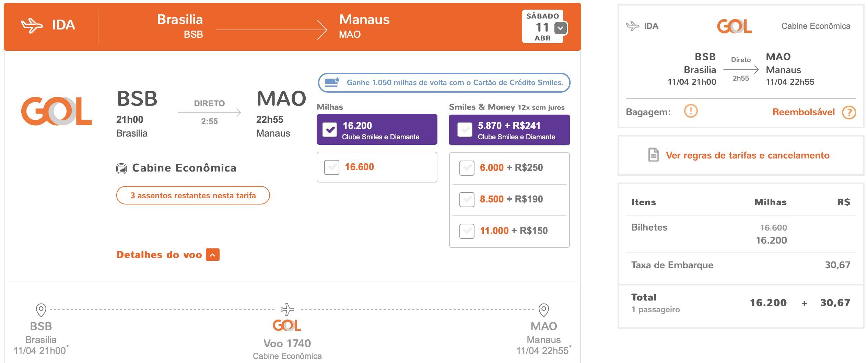Click the Smiles credit card icon

[332, 82]
